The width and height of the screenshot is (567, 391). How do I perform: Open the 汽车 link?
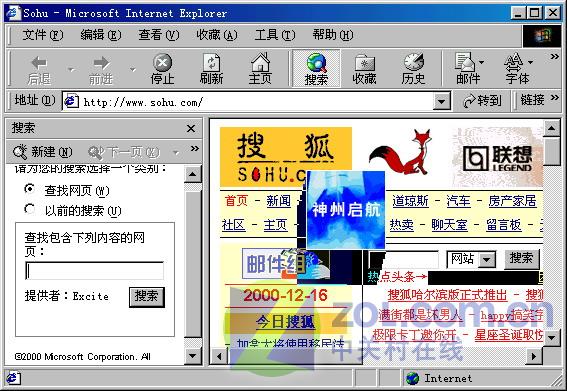tap(459, 201)
